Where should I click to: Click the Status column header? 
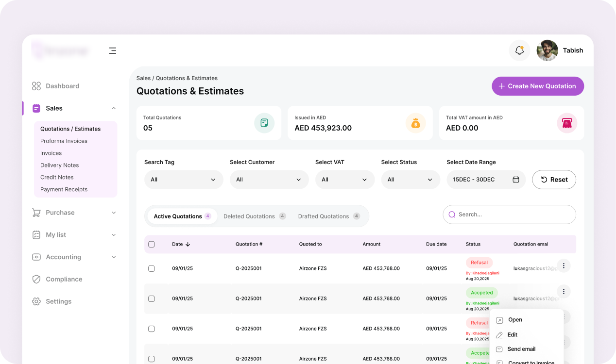point(473,244)
